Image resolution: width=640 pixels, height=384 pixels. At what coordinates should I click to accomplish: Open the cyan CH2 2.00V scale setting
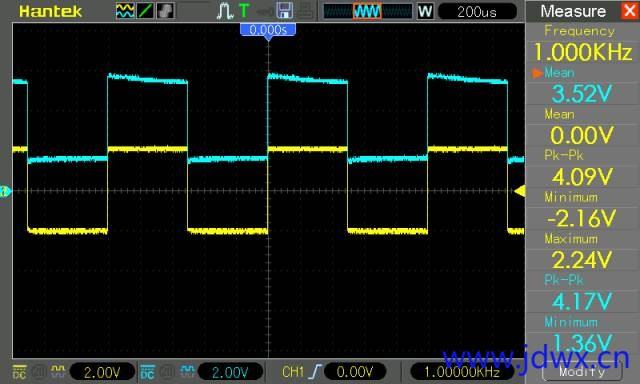point(230,372)
